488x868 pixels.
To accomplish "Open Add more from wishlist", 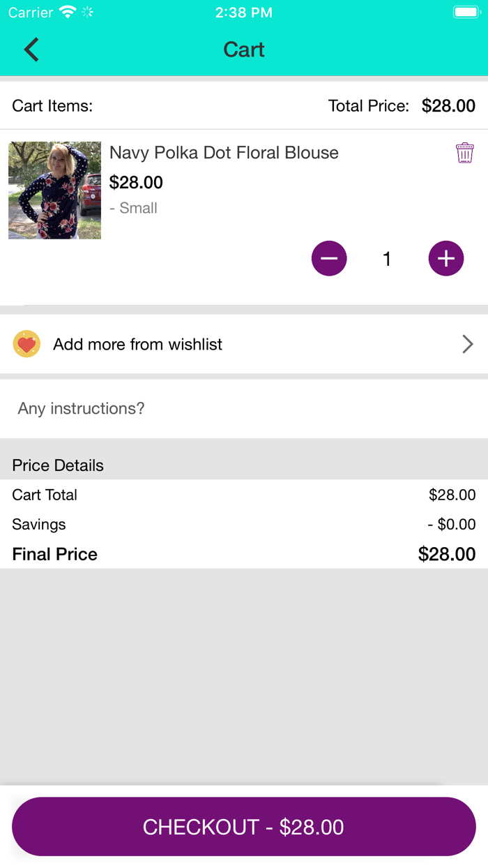I will (138, 344).
